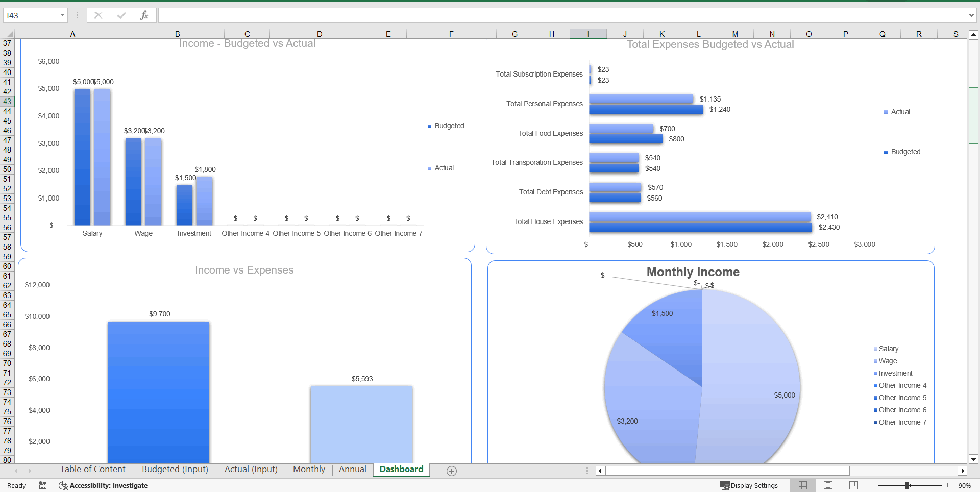Switch to Budgeted (Input) sheet
The width and height of the screenshot is (980, 493).
[x=175, y=469]
